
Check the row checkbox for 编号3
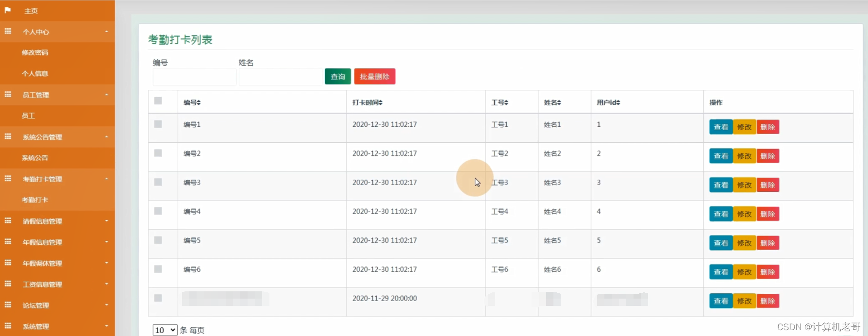tap(158, 182)
